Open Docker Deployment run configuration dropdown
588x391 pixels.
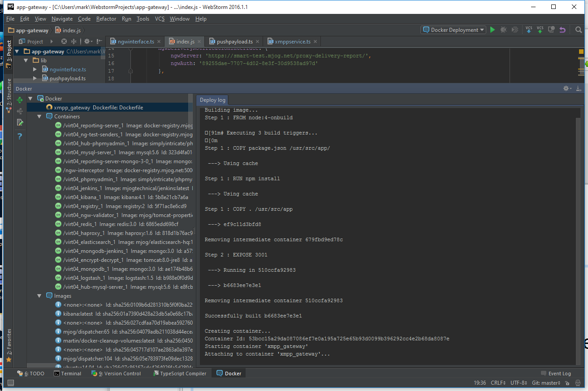click(453, 30)
